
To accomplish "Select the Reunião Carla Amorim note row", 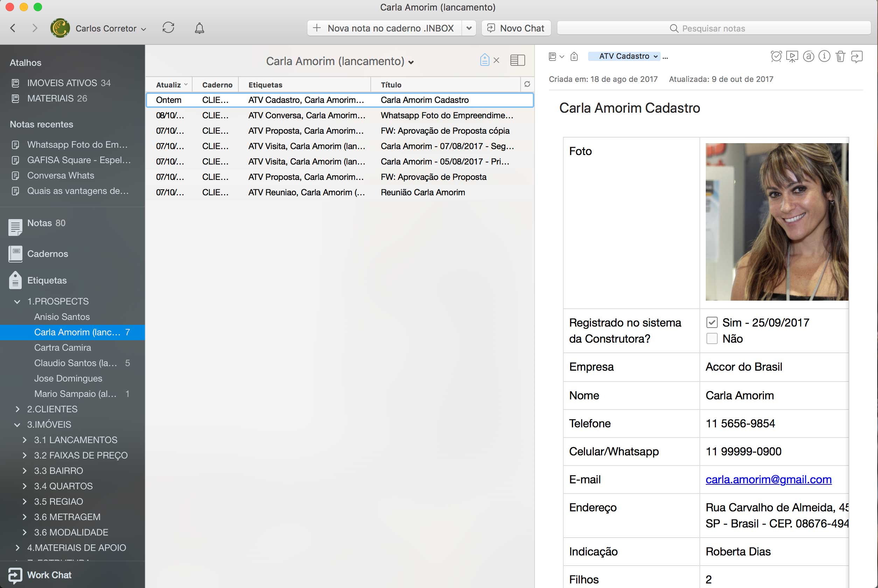I will click(x=422, y=192).
